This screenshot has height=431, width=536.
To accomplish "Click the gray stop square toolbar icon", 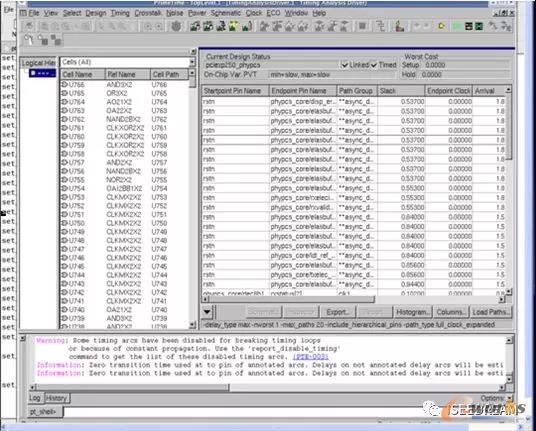I will [362, 26].
